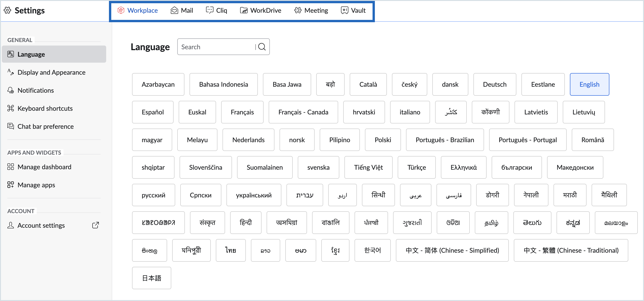Screen dimensions: 644x301
Task: Click the Settings gear icon
Action: pyautogui.click(x=7, y=10)
